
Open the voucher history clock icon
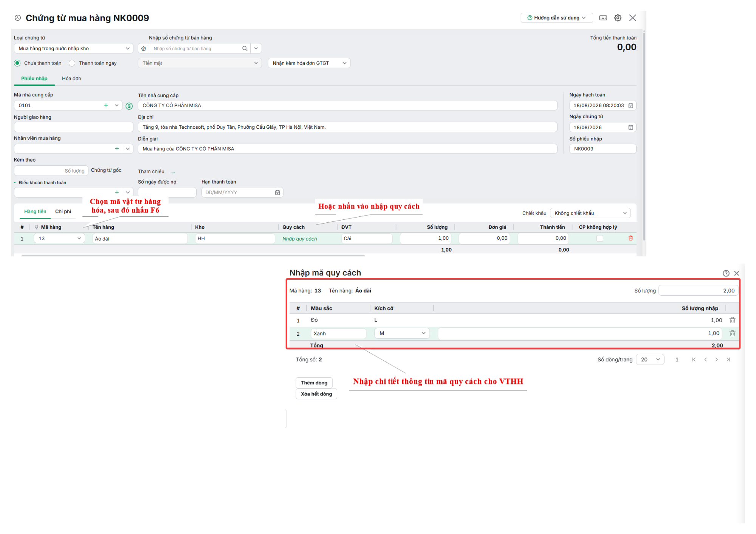point(17,18)
